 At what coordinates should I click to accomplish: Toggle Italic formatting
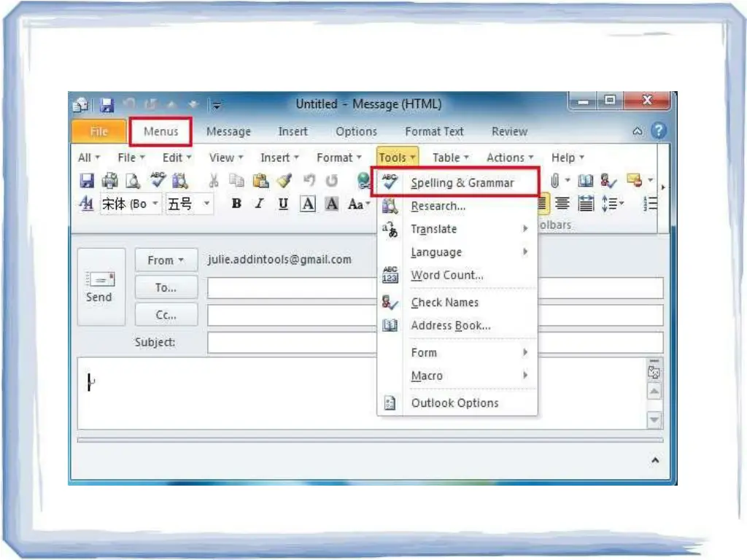(259, 204)
